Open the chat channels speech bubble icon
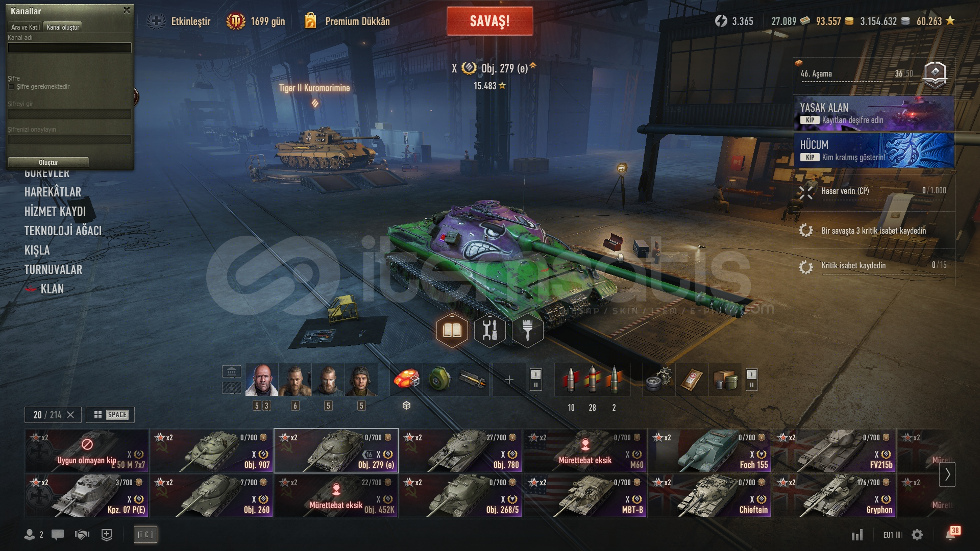 point(58,534)
